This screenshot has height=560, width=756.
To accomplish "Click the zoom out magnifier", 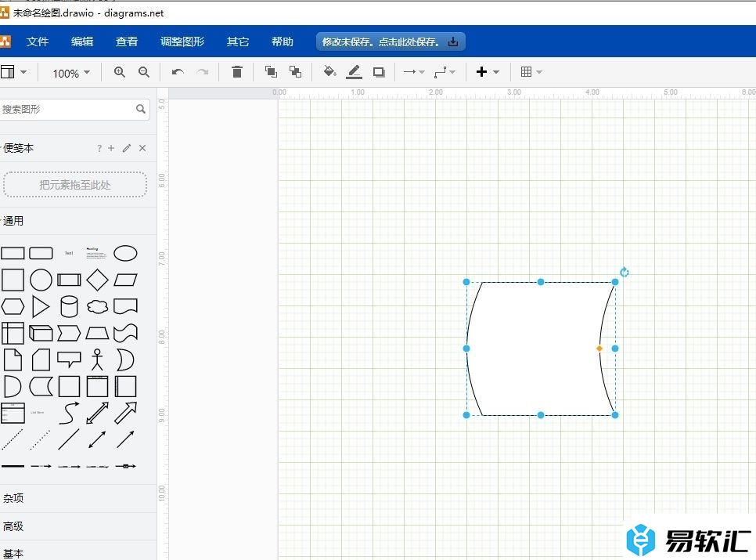I will 144,72.
